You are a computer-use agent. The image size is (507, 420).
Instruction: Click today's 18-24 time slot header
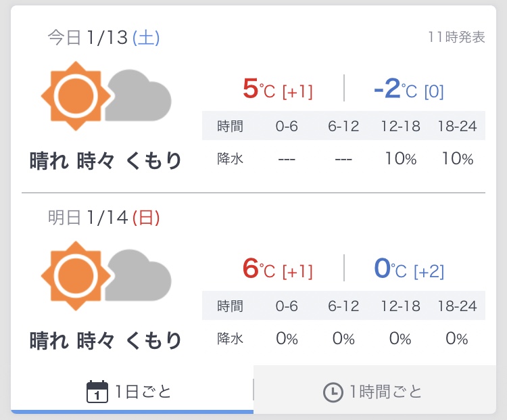[457, 126]
